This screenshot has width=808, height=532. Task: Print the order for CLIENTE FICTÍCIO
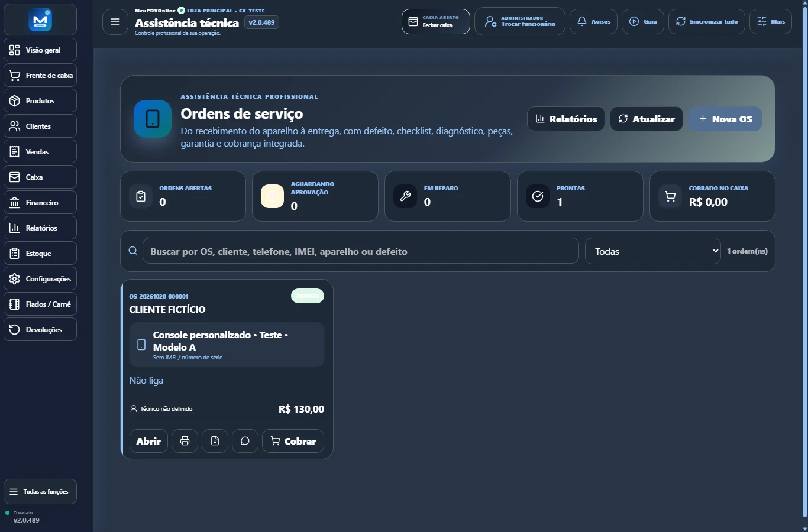tap(185, 441)
